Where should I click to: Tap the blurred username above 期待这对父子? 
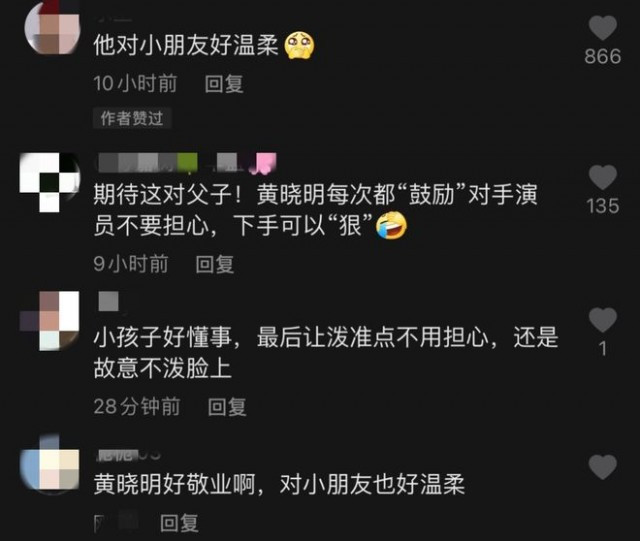pos(187,163)
